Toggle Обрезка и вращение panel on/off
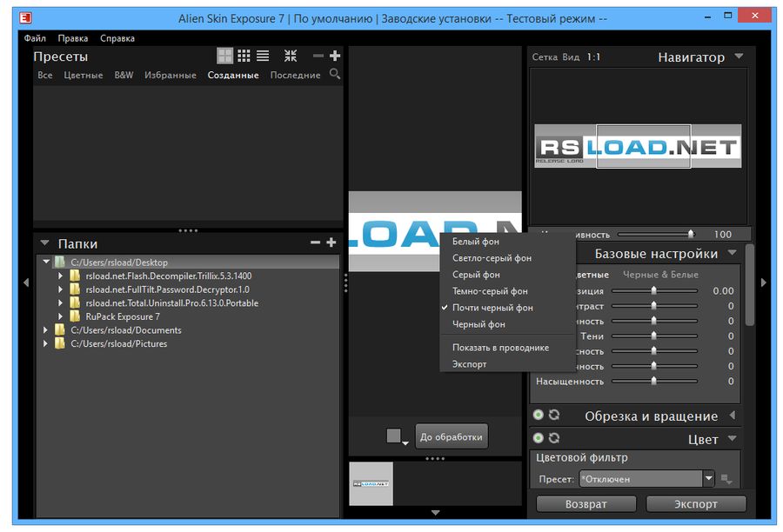This screenshot has width=783, height=532. pyautogui.click(x=538, y=415)
